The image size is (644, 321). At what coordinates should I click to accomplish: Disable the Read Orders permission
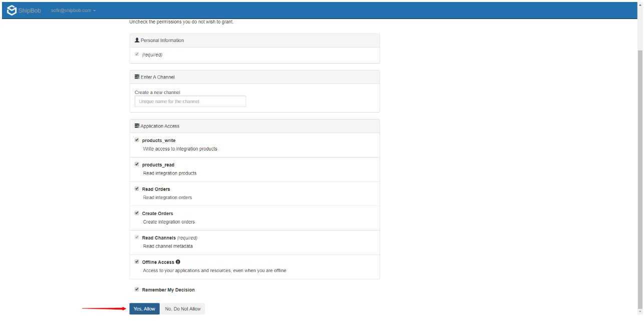137,188
